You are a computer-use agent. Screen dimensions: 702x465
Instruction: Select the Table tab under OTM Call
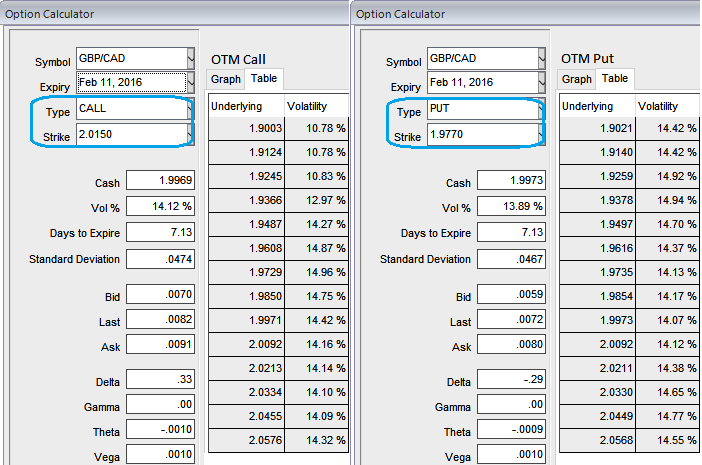point(264,79)
